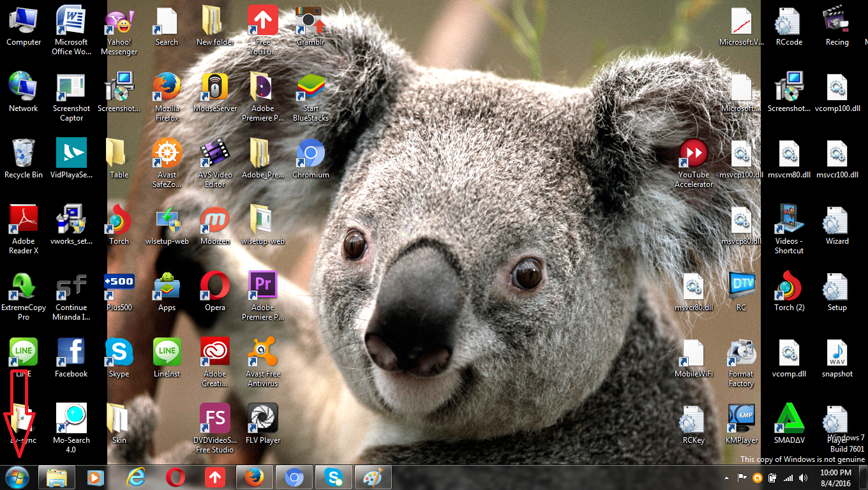Select the RCcode file icon
Viewport: 868px width, 490px height.
point(789,27)
